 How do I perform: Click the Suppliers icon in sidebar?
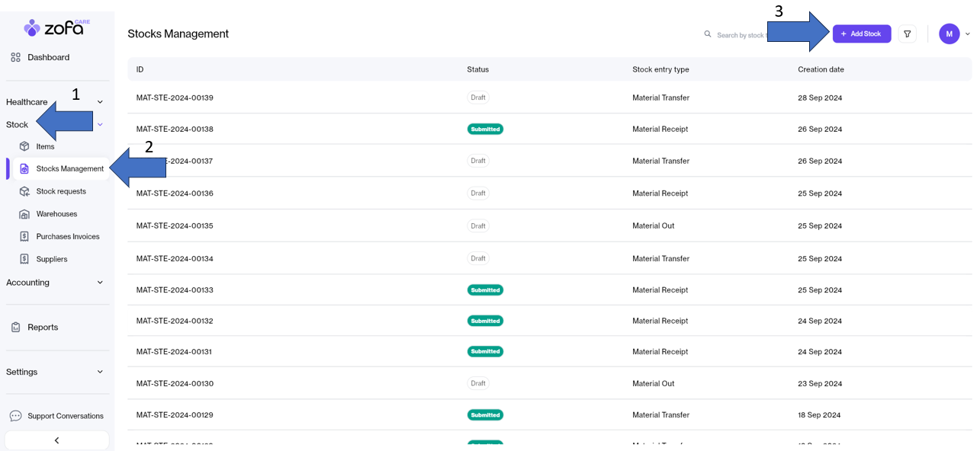(24, 259)
